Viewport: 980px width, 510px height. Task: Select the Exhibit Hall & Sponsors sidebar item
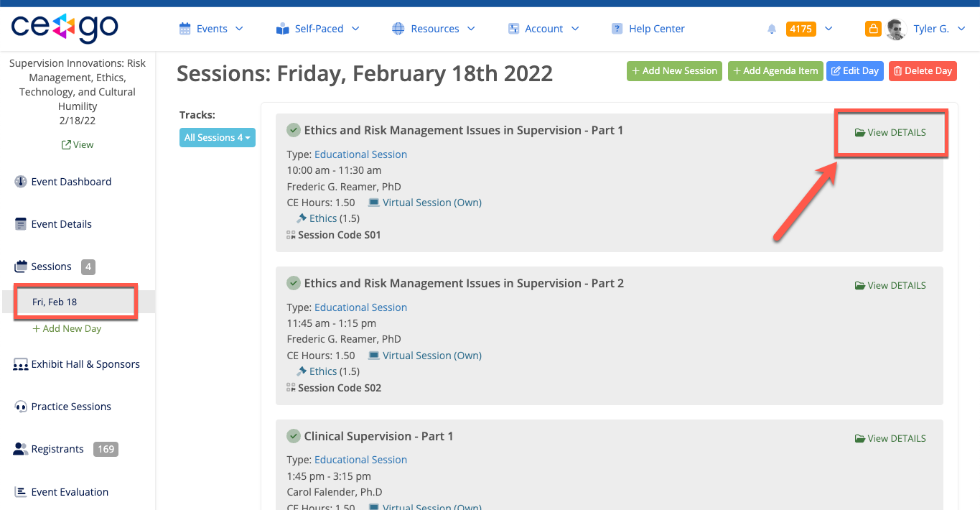pos(85,364)
